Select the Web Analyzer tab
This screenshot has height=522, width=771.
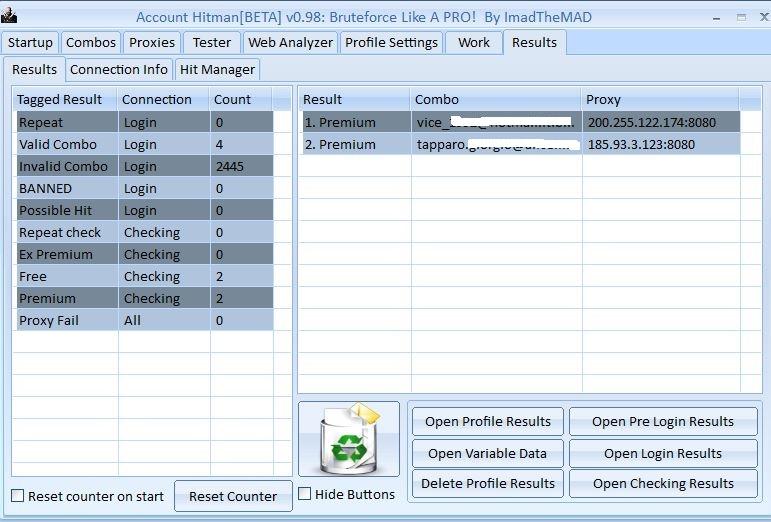(290, 42)
